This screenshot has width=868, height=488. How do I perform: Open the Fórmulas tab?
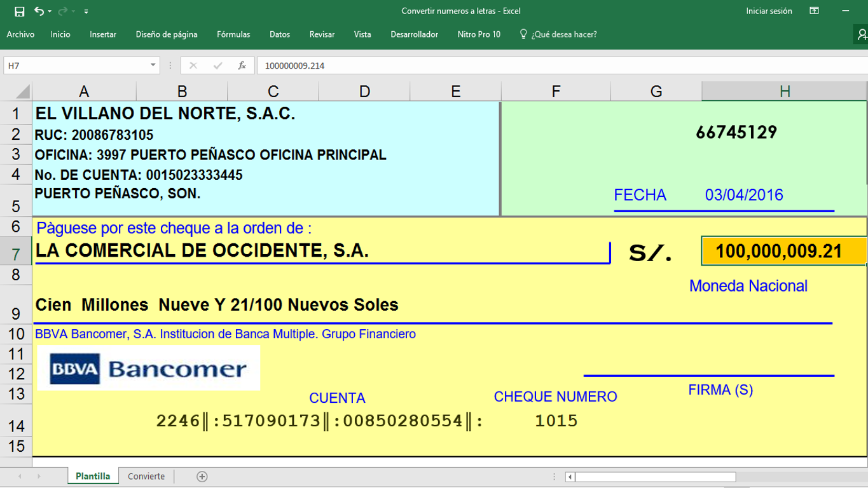(x=233, y=34)
